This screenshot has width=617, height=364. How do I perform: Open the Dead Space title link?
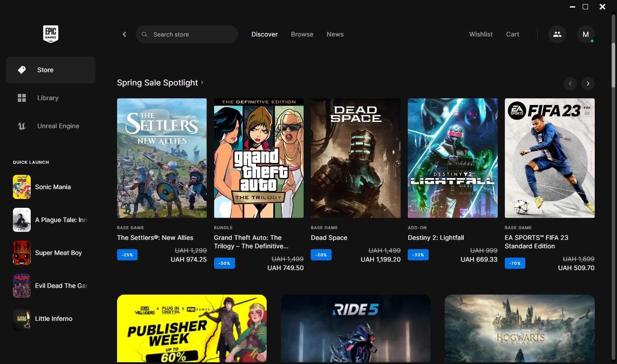pos(329,238)
